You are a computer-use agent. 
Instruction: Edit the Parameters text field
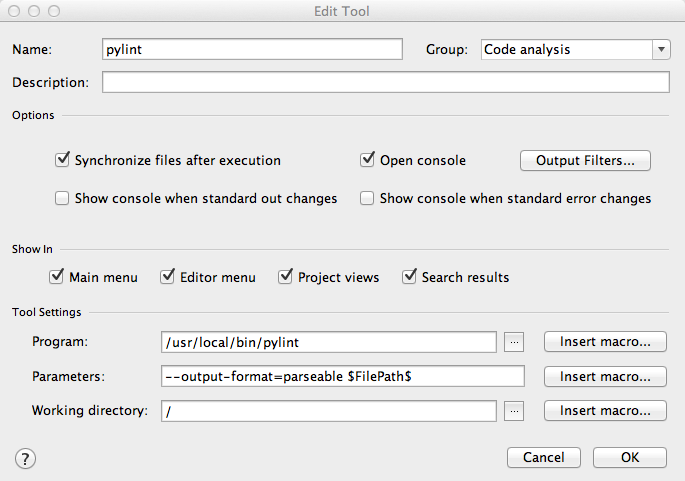342,376
